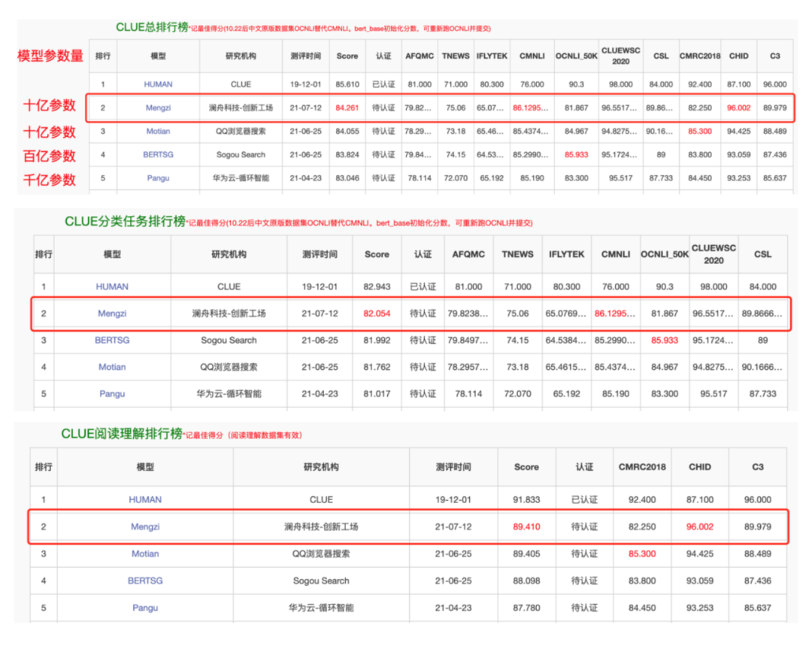Click Mengzi date 21-07-12 in CLUE分类任务排行榜
The height and width of the screenshot is (646, 812).
320,314
